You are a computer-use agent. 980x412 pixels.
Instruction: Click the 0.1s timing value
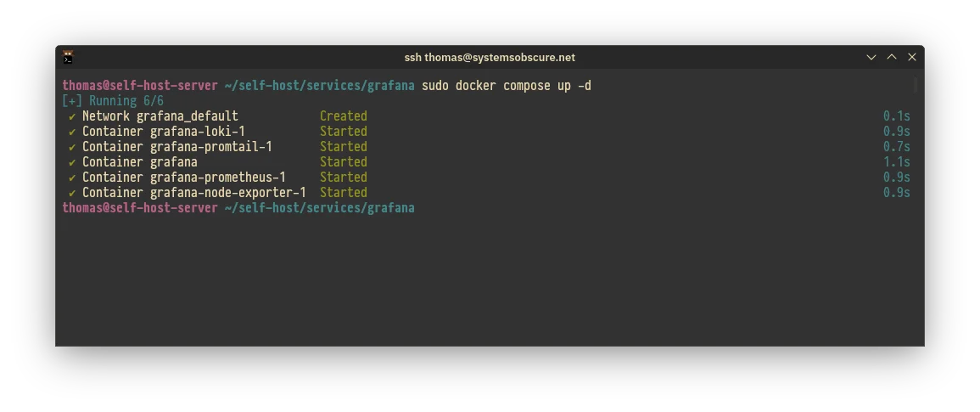click(x=896, y=116)
